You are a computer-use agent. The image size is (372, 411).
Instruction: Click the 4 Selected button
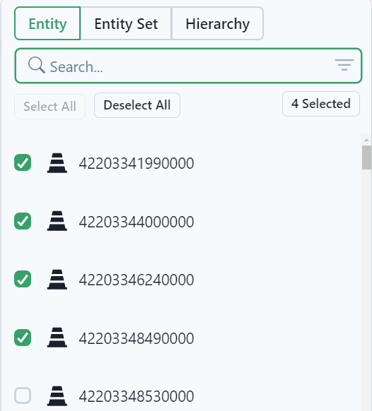[x=321, y=104]
